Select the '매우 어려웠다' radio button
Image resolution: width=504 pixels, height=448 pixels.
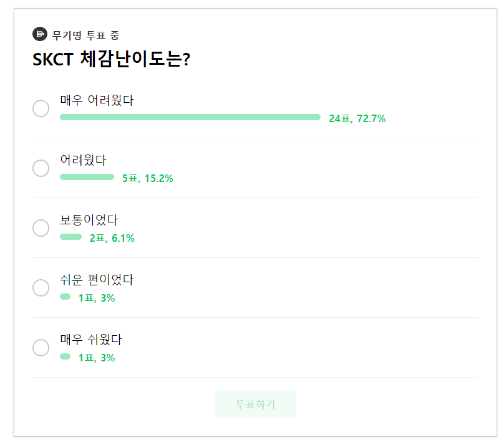click(41, 108)
